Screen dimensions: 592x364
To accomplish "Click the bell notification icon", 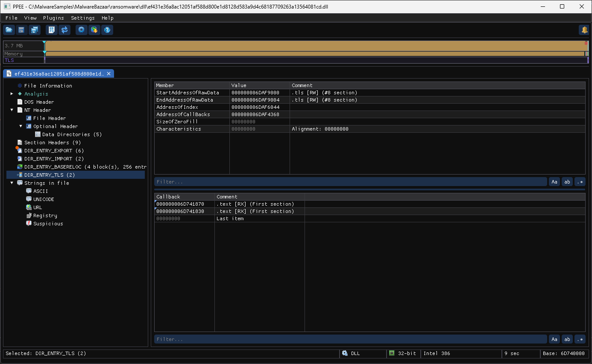I will point(584,30).
